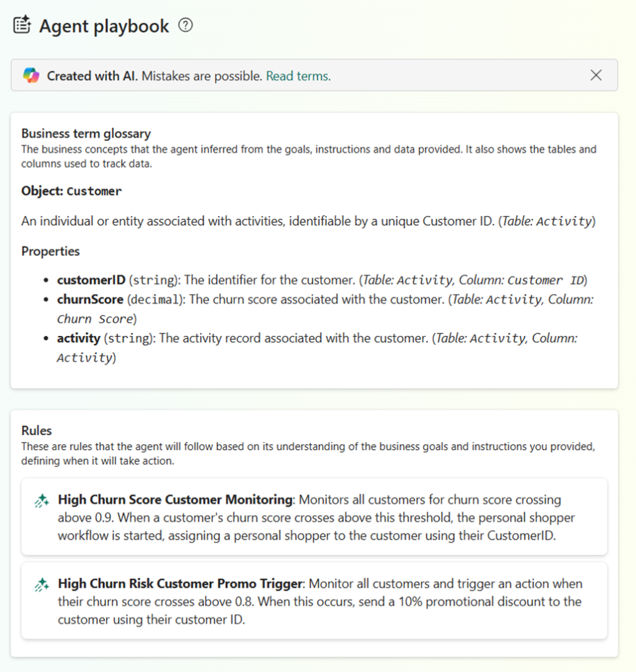Click the sparkle icon on the Promo Trigger rule
This screenshot has width=636, height=672.
click(x=41, y=583)
